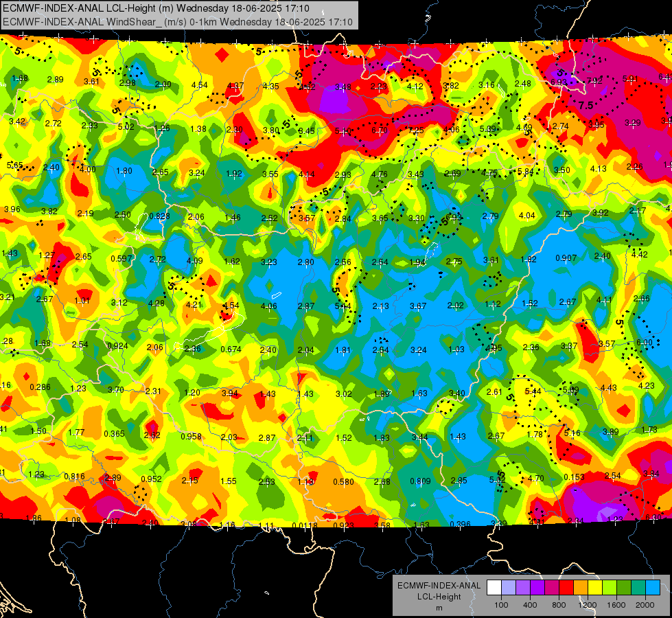
Task: Click the wind shear value 4.13
Action: [x=599, y=168]
